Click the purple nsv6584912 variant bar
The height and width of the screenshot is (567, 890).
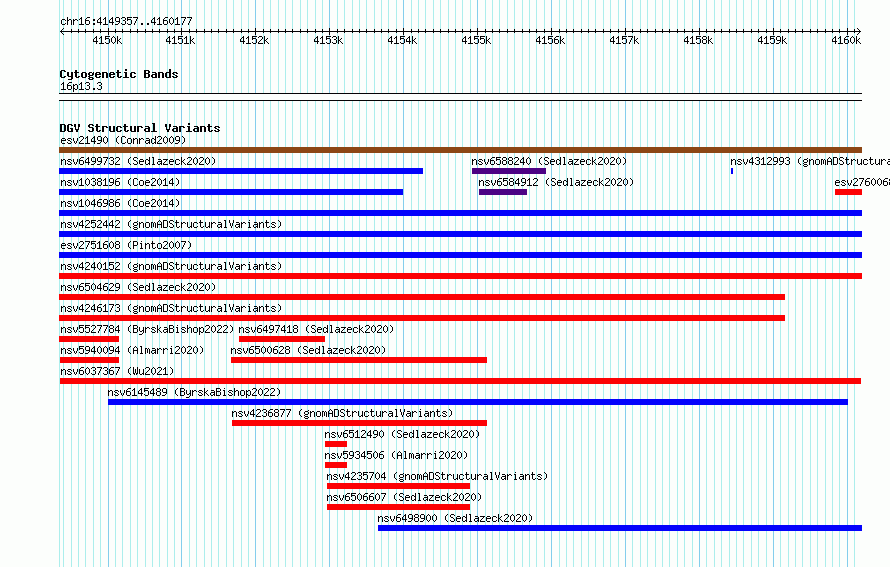tap(503, 192)
